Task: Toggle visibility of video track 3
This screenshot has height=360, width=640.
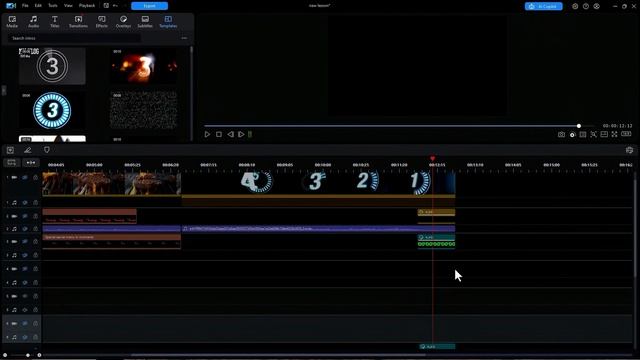Action: [25, 242]
